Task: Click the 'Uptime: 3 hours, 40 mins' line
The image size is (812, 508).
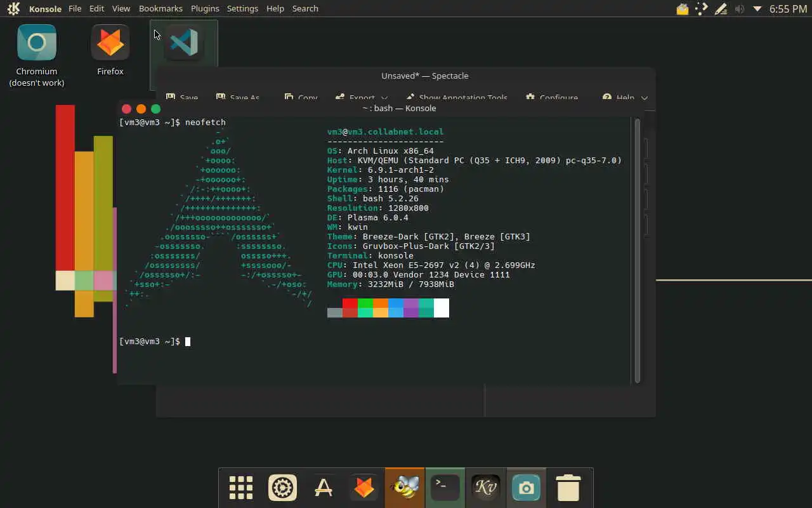Action: tap(388, 179)
